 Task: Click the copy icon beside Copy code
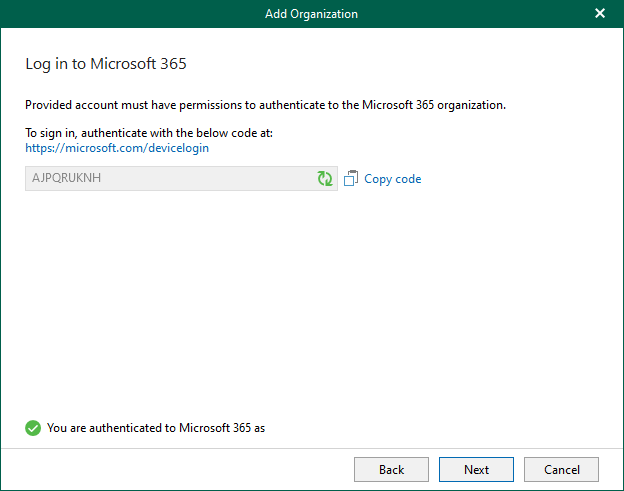click(351, 179)
